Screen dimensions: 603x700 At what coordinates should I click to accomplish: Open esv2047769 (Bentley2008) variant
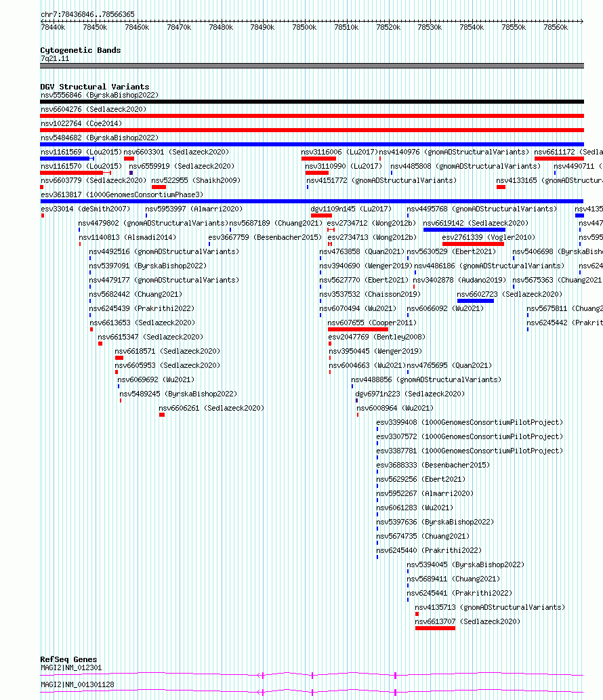pyautogui.click(x=377, y=337)
